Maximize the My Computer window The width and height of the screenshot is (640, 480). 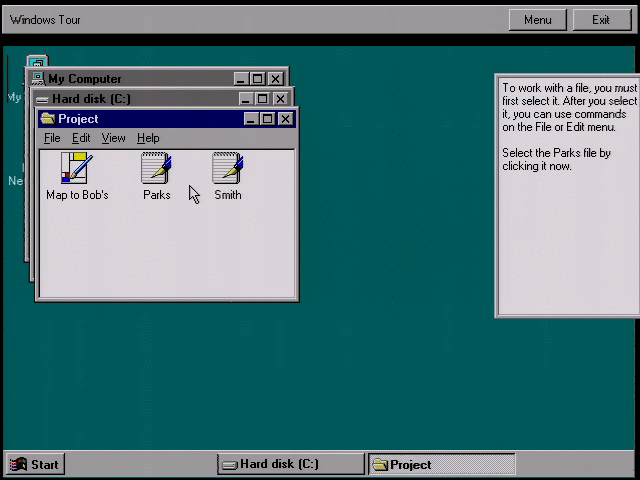pos(258,78)
